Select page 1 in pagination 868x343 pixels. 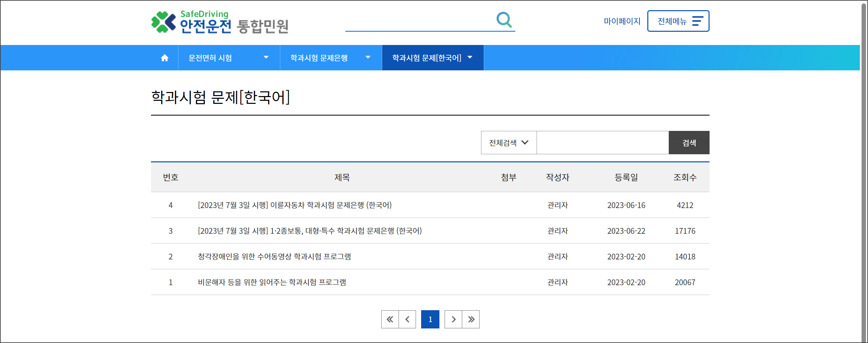click(430, 319)
